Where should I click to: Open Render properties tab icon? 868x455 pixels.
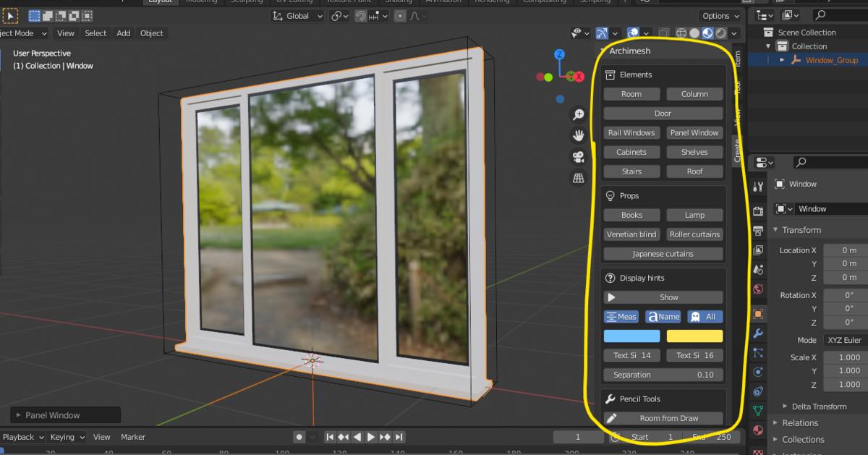tap(758, 211)
